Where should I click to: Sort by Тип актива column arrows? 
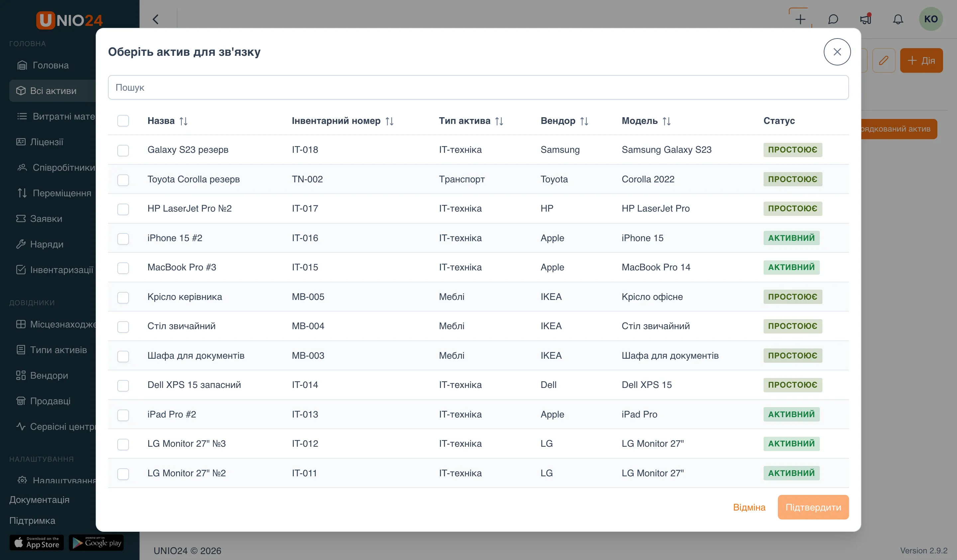point(499,121)
